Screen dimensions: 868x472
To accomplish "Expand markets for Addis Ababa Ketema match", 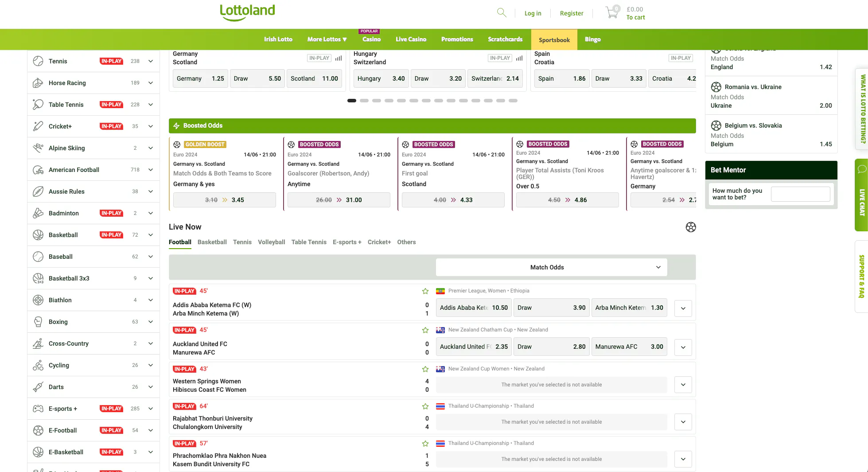I will pos(683,308).
